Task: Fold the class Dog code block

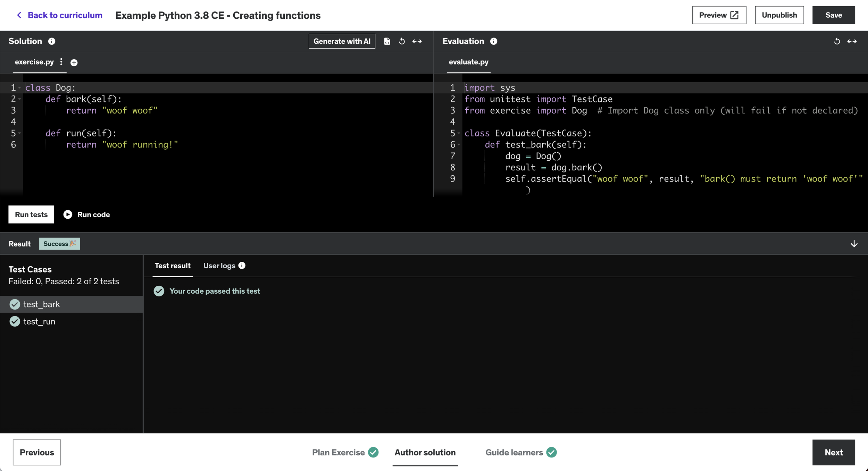Action: tap(20, 88)
